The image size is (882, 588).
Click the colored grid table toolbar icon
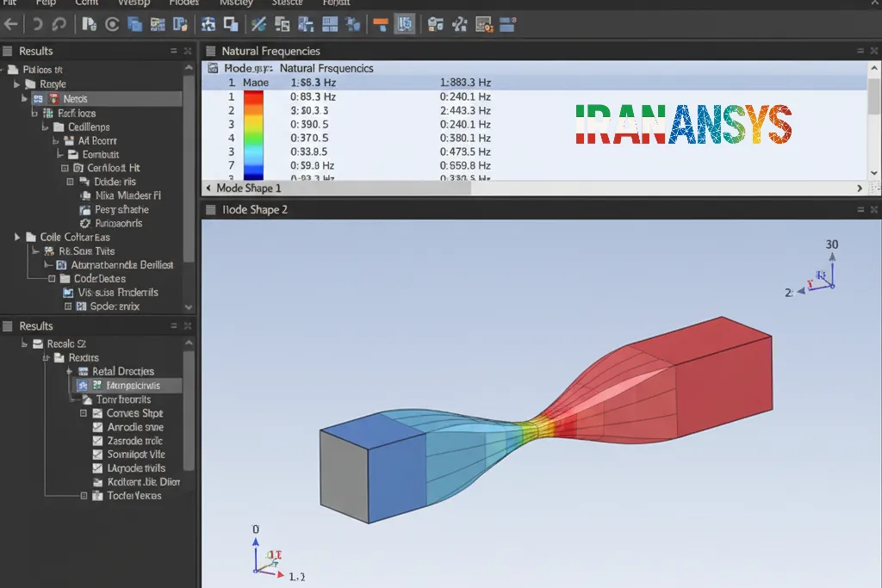(x=158, y=24)
